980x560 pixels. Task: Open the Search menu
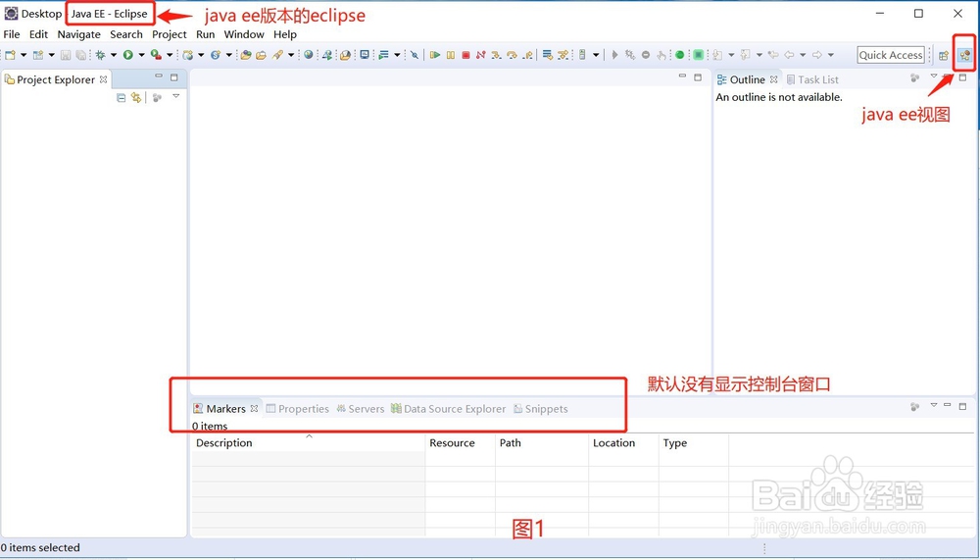[x=126, y=34]
